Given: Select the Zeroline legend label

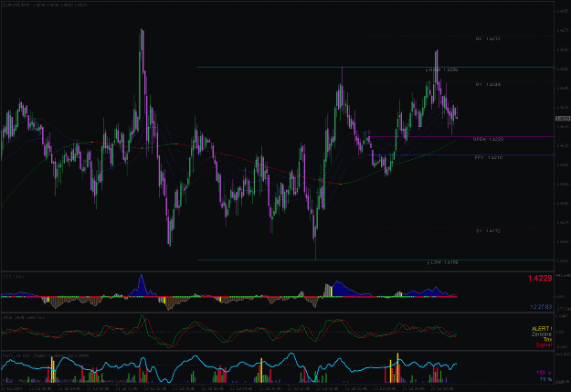Looking at the screenshot, I should pyautogui.click(x=542, y=334).
